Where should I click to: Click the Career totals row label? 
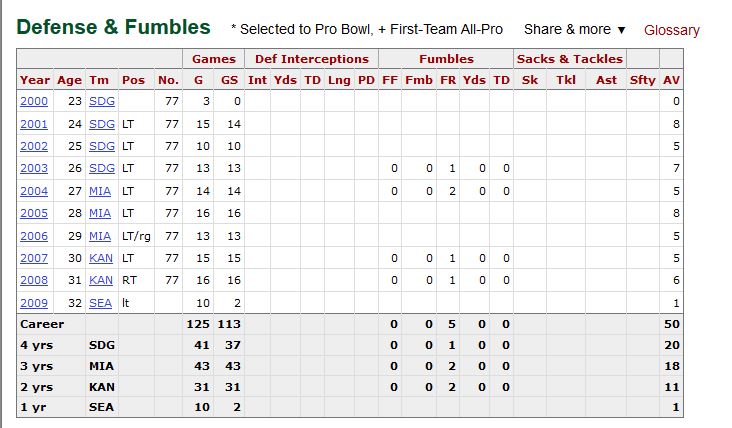click(x=42, y=324)
